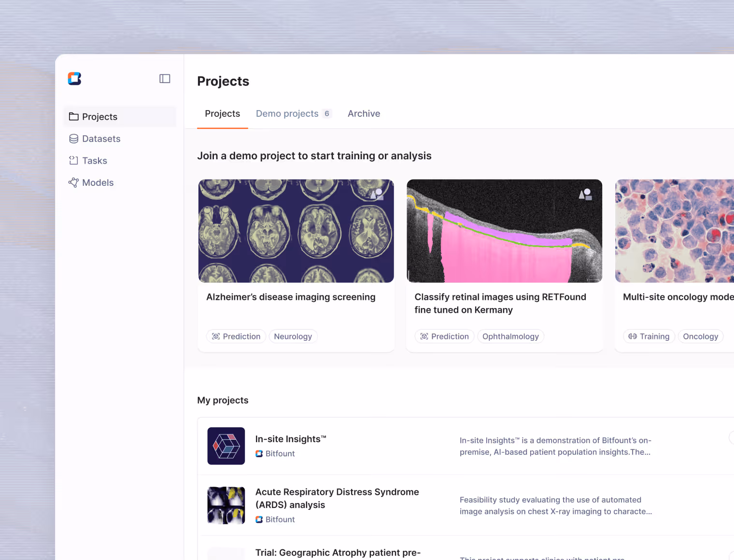Open the Alzheimer's disease imaging screening card

[296, 266]
